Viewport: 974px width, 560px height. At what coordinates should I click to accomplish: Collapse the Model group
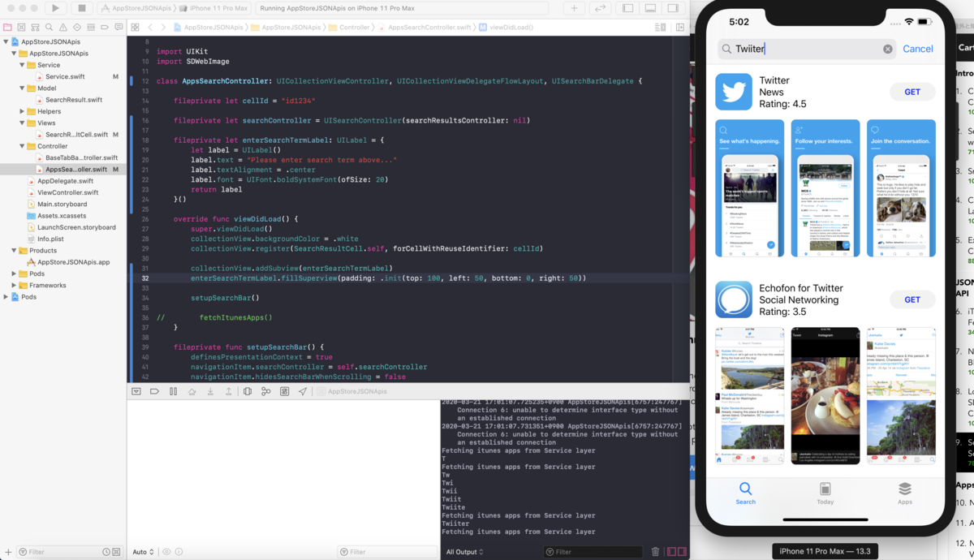pyautogui.click(x=22, y=88)
